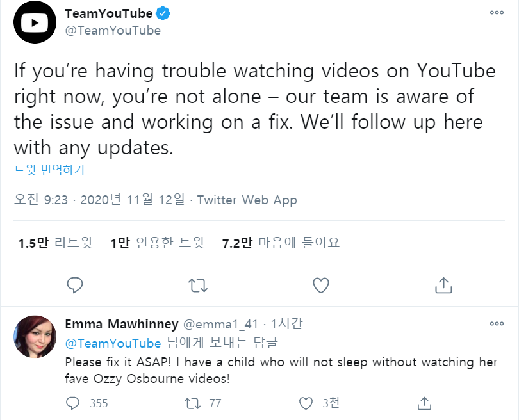This screenshot has width=519, height=420.
Task: Click the blue verified badge beside TeamYouTube
Action: pos(165,14)
